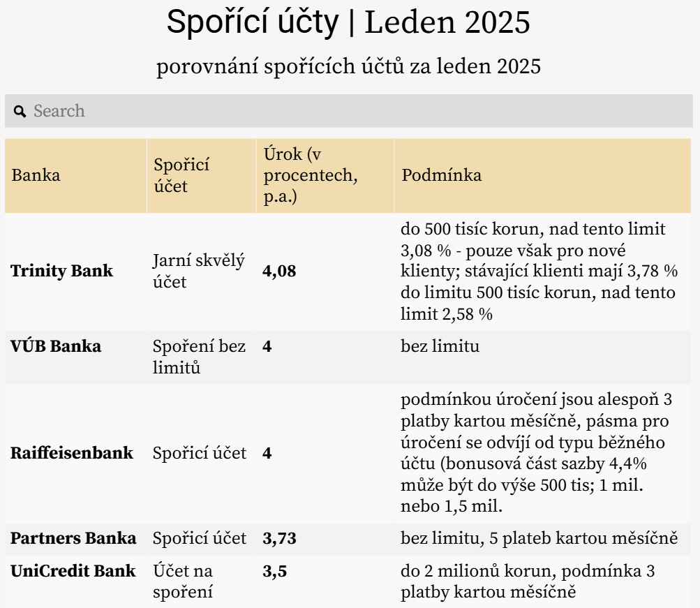The width and height of the screenshot is (700, 608).
Task: Click inside the Search input field
Action: 140,111
